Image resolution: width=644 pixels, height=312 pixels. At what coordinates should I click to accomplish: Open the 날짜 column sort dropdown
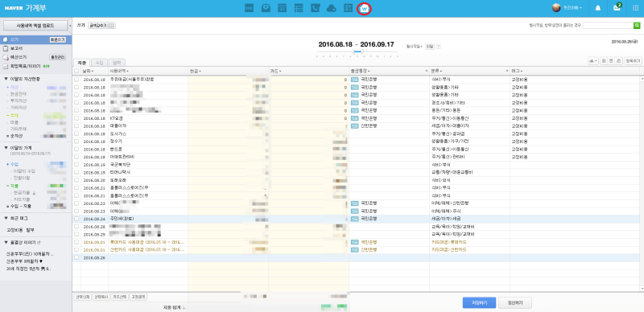click(93, 72)
